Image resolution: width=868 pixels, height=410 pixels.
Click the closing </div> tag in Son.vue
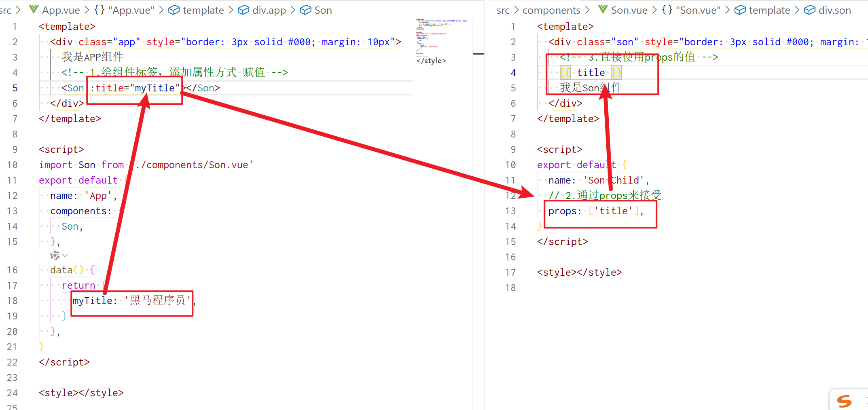click(565, 104)
